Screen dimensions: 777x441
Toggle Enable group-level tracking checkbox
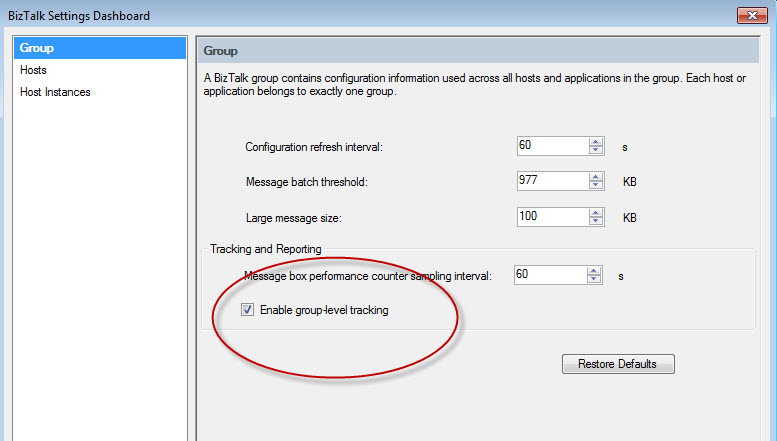[x=248, y=310]
